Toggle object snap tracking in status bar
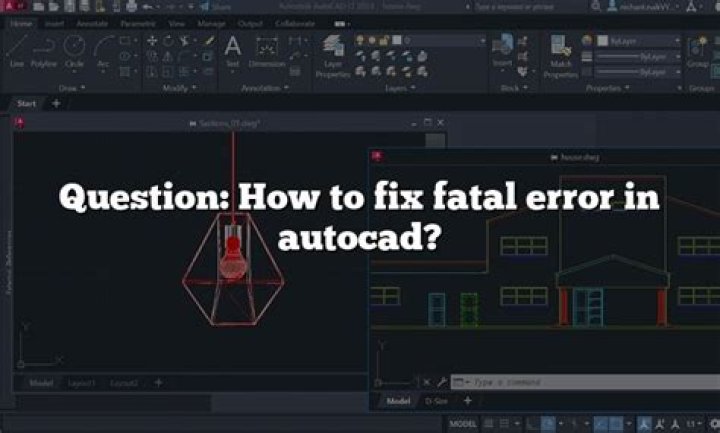The height and width of the screenshot is (433, 720). 600,423
